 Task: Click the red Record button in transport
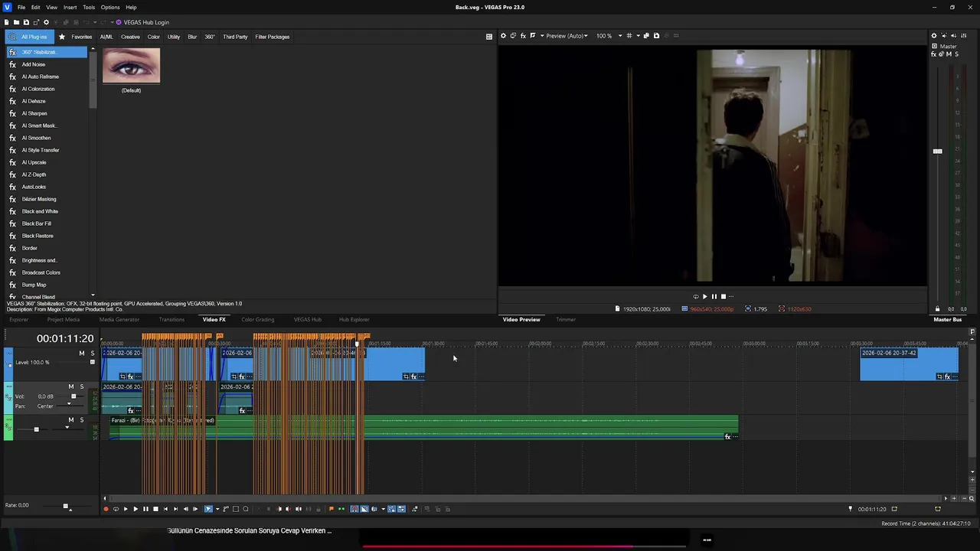pyautogui.click(x=106, y=509)
